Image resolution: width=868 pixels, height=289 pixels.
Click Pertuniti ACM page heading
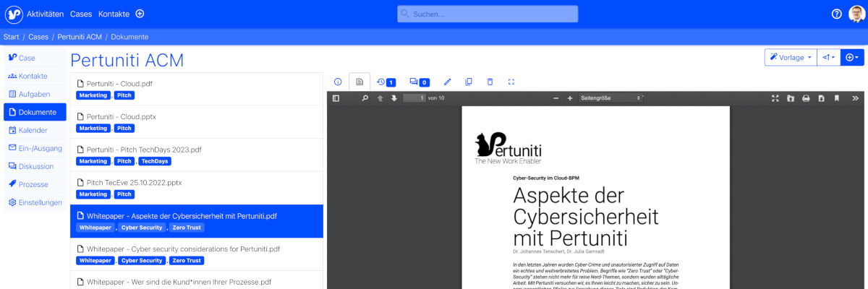pyautogui.click(x=127, y=60)
